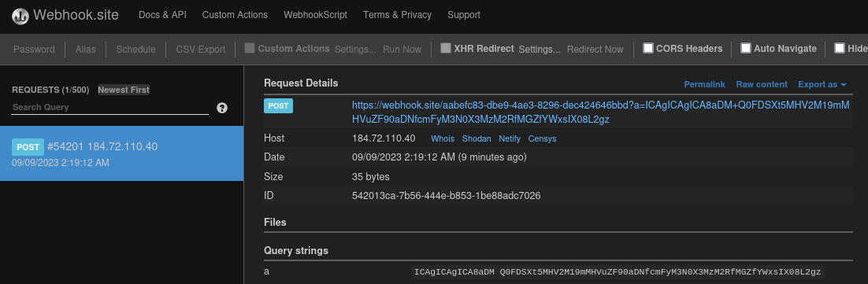Open the Schedule option
This screenshot has width=868, height=284.
(x=135, y=50)
